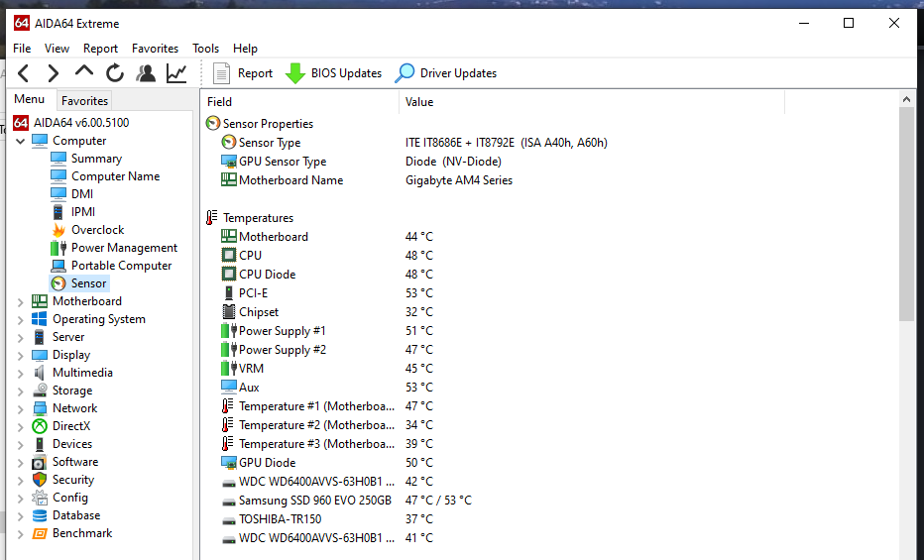Viewport: 924px width, 560px height.
Task: Go up one level with the up arrow icon
Action: pyautogui.click(x=84, y=71)
